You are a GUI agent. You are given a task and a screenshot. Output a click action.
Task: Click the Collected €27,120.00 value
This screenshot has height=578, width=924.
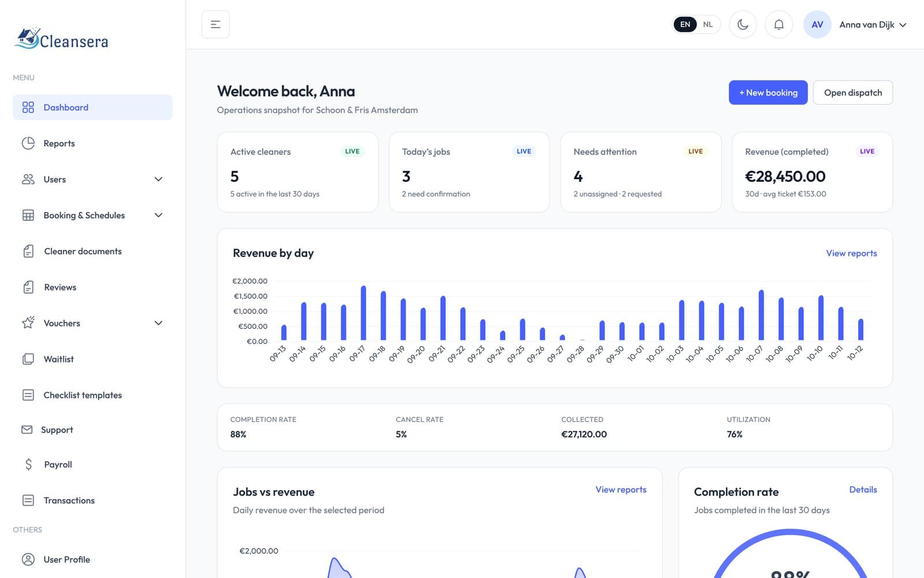click(x=584, y=434)
